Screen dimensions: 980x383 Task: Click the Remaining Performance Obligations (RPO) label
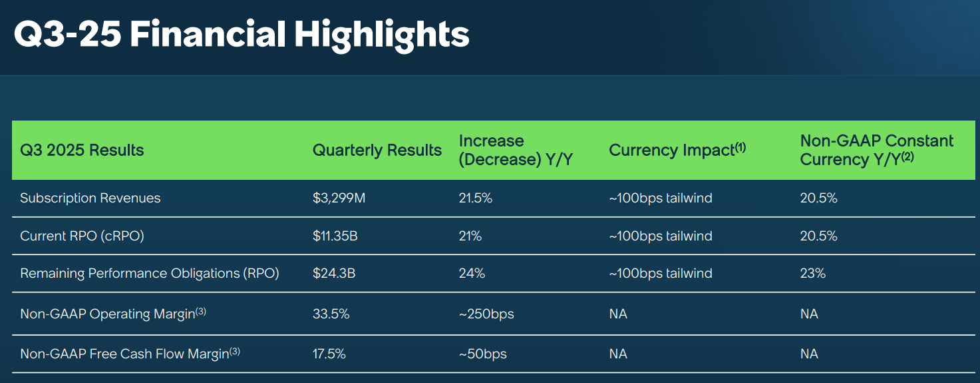click(x=150, y=273)
